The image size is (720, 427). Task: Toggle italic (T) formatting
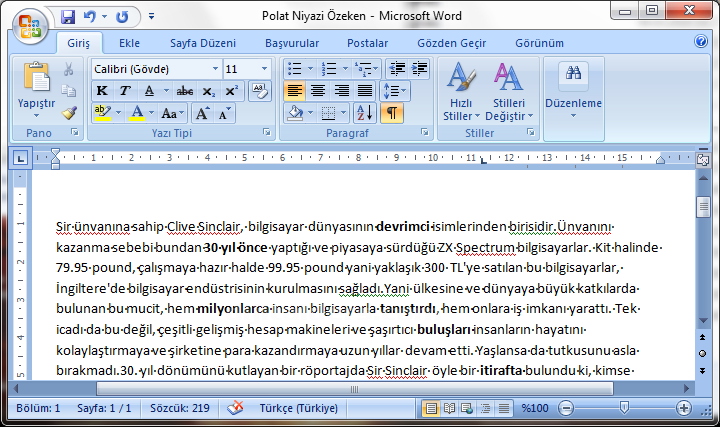tap(124, 91)
